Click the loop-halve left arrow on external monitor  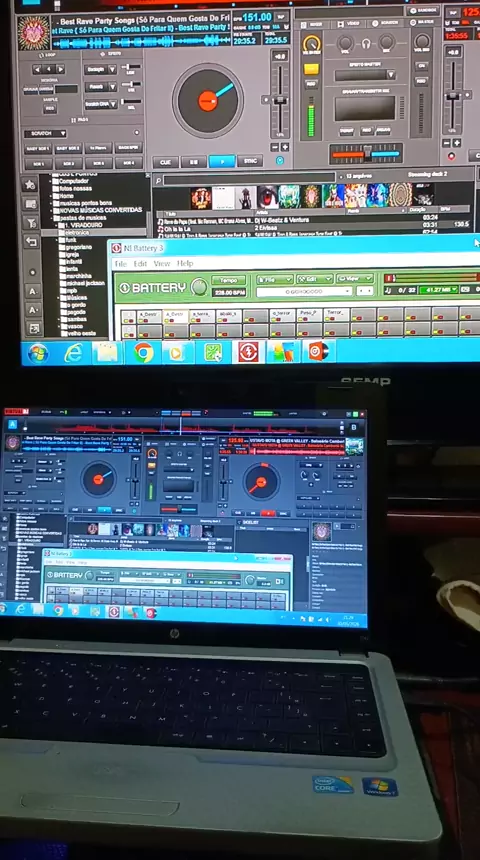tap(37, 70)
